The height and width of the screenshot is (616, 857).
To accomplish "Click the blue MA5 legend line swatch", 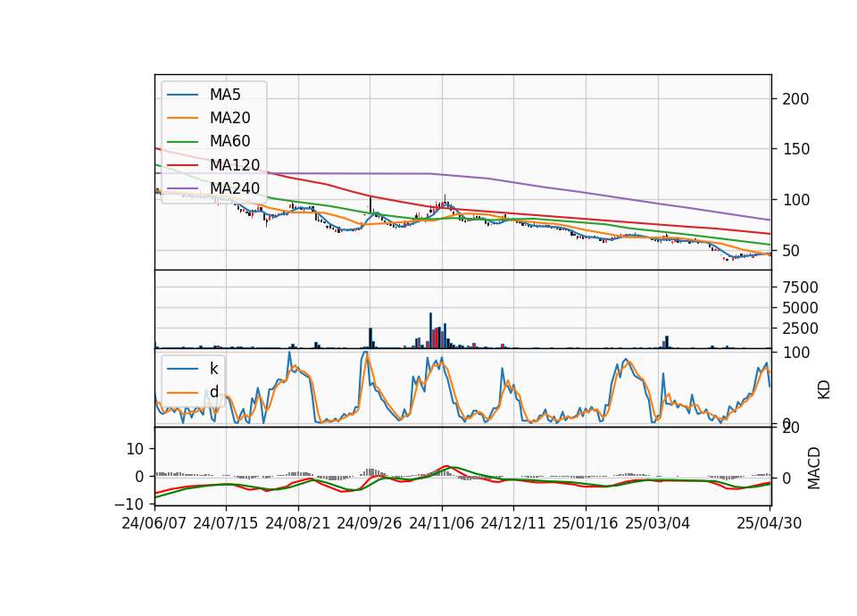I will click(182, 95).
